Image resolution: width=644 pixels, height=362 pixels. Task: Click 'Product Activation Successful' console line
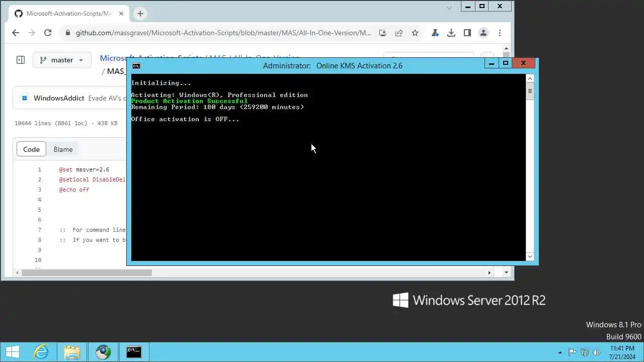189,101
